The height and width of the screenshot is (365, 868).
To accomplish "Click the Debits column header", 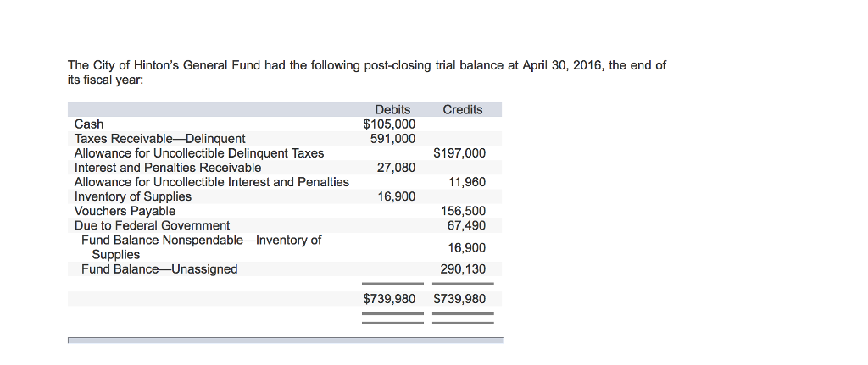I will click(x=392, y=110).
